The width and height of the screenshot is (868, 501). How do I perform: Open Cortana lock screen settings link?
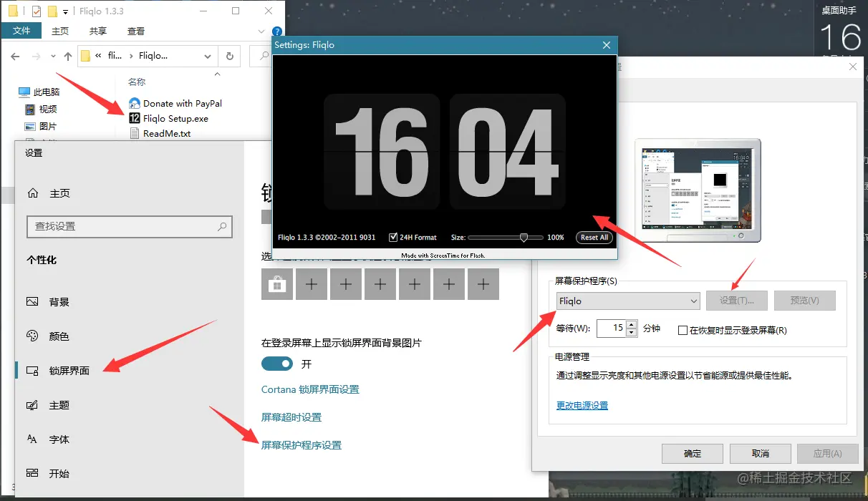pyautogui.click(x=310, y=389)
